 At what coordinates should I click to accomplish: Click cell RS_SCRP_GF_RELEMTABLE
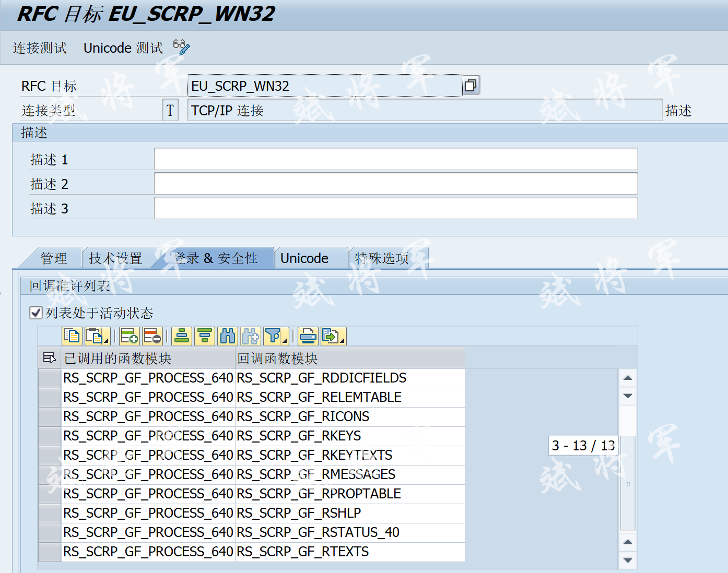point(350,397)
